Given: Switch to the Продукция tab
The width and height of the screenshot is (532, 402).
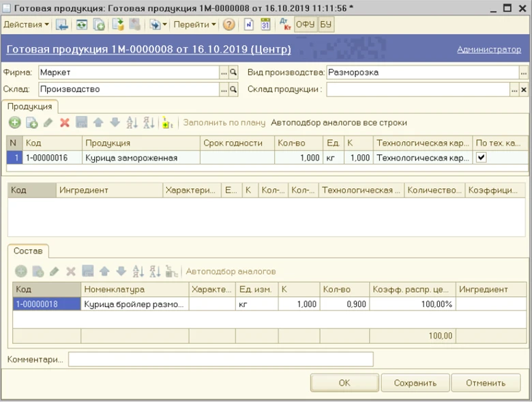Looking at the screenshot, I should coord(30,106).
